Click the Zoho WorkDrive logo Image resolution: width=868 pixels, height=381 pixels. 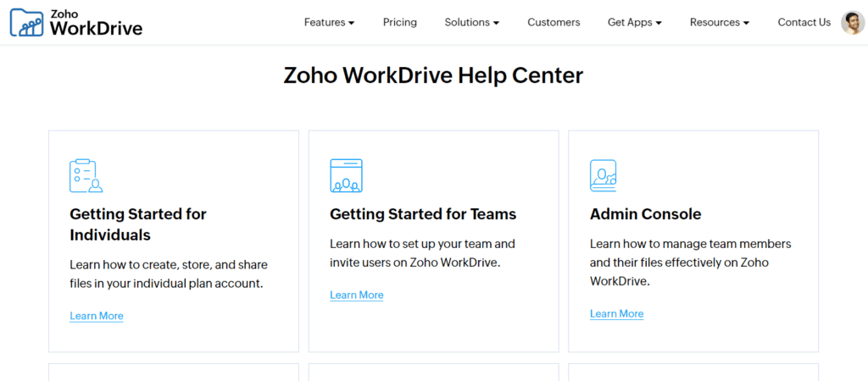click(76, 22)
